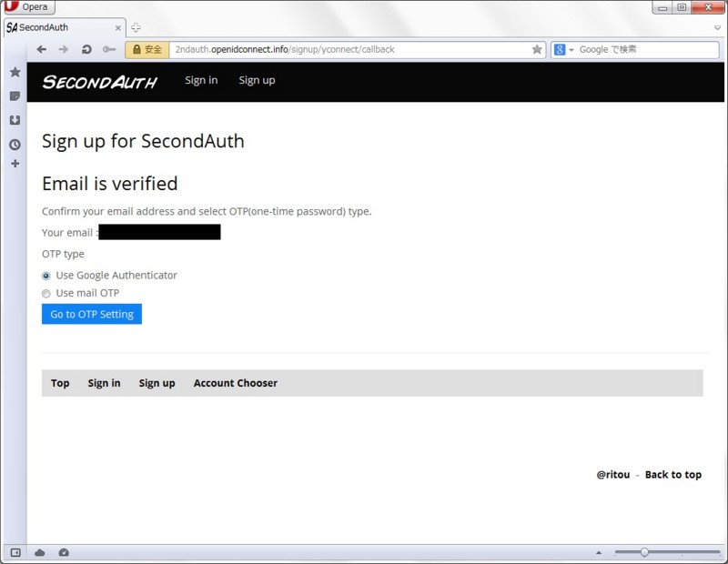The image size is (728, 564).
Task: Select Use Google Authenticator radio button
Action: (x=46, y=276)
